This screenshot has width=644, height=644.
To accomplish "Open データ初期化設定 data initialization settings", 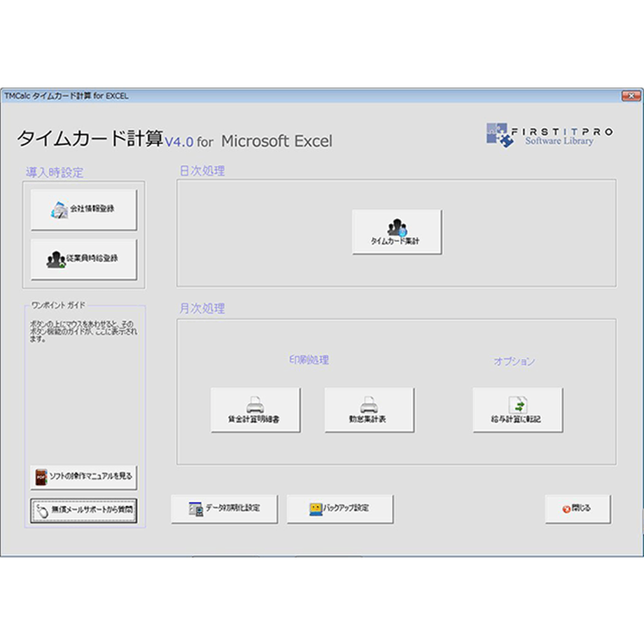I will click(x=224, y=509).
